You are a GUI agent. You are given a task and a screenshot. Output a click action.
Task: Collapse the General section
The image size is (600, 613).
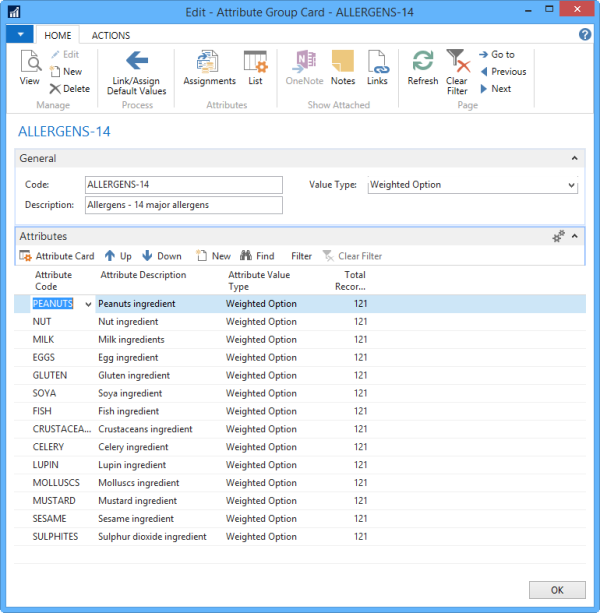(574, 158)
